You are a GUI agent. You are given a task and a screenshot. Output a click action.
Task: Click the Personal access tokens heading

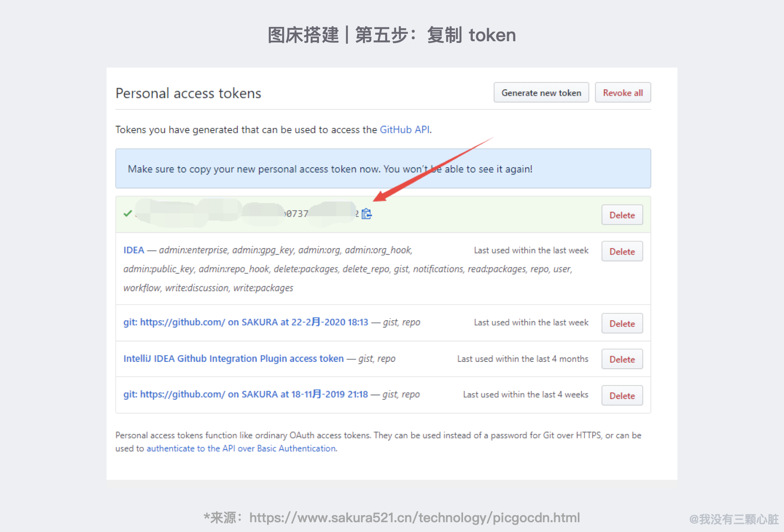188,93
